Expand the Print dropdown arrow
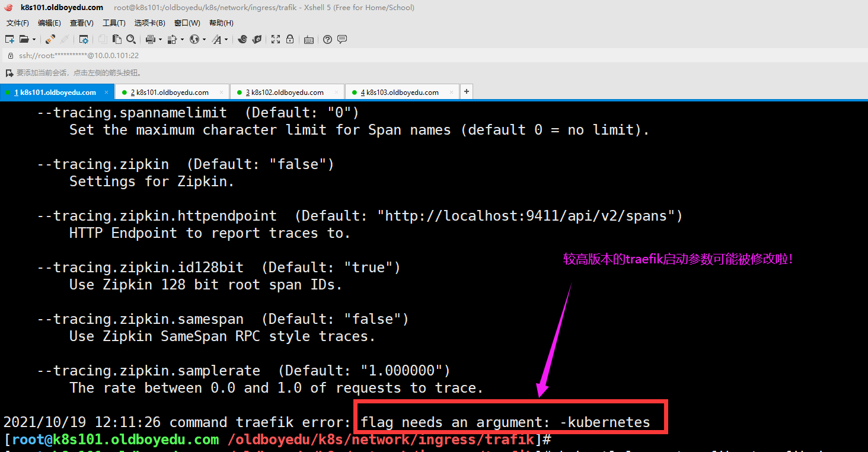 click(160, 40)
